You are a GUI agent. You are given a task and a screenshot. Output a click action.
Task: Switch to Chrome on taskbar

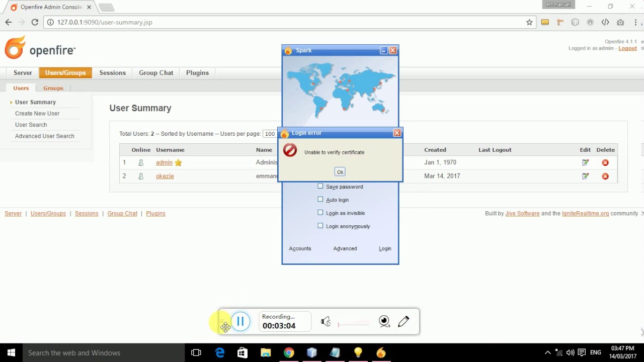click(289, 353)
